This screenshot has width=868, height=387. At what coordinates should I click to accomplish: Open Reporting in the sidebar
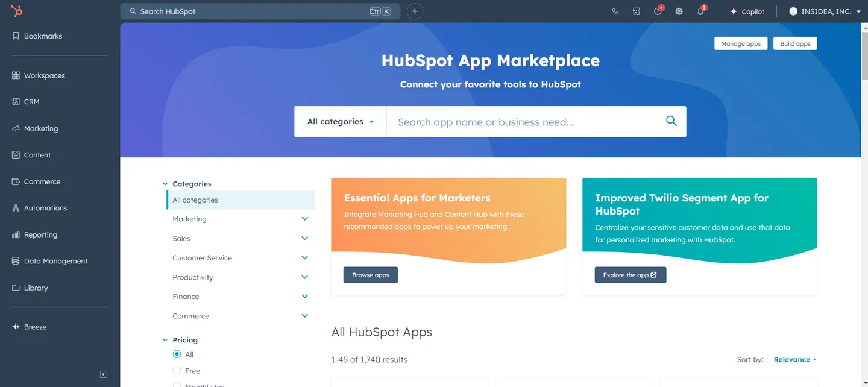tap(35, 234)
